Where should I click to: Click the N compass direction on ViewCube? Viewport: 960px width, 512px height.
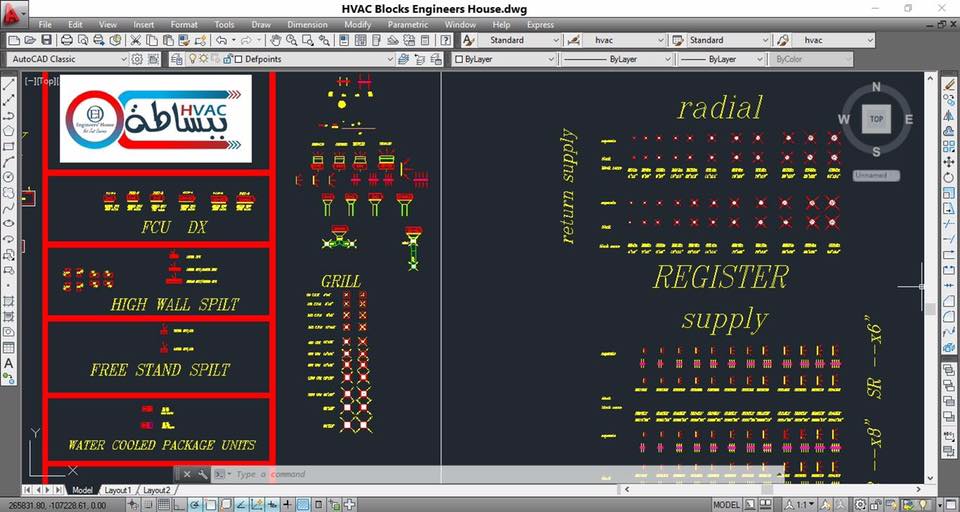pyautogui.click(x=876, y=88)
